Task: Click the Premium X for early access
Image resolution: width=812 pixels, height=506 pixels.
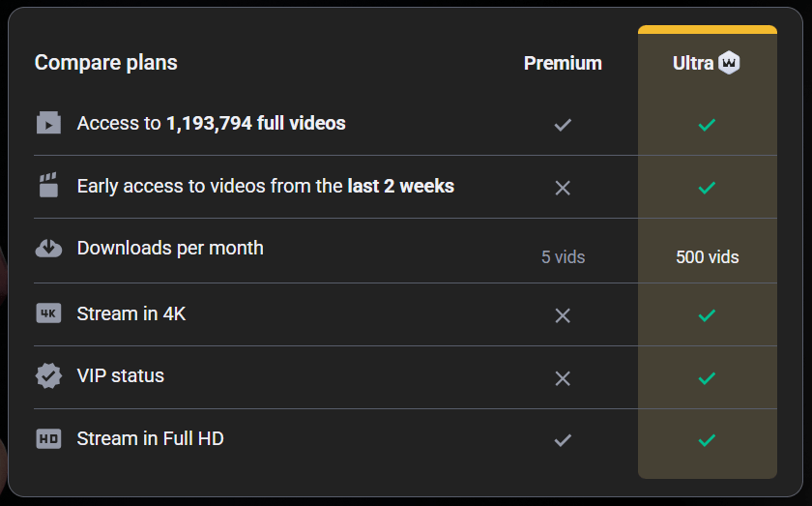Action: click(x=563, y=188)
